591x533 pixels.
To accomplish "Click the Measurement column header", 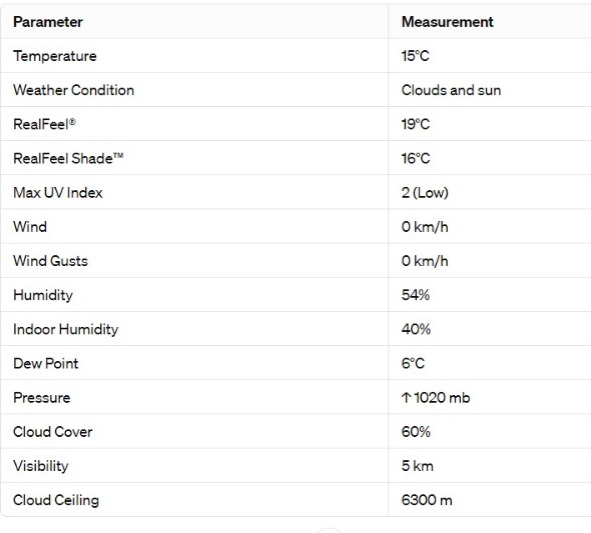I will pos(447,22).
